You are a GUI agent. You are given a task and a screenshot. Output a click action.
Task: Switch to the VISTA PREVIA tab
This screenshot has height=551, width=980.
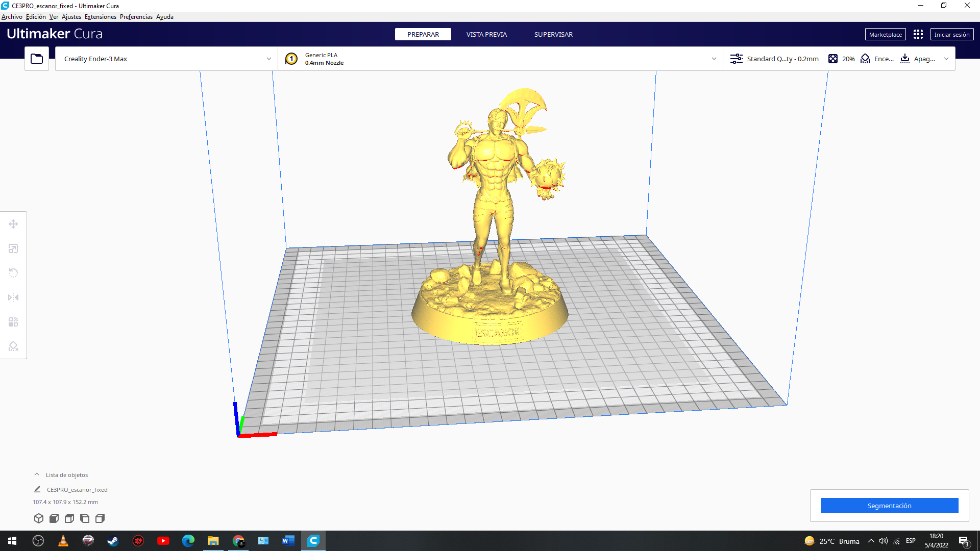[x=486, y=34]
